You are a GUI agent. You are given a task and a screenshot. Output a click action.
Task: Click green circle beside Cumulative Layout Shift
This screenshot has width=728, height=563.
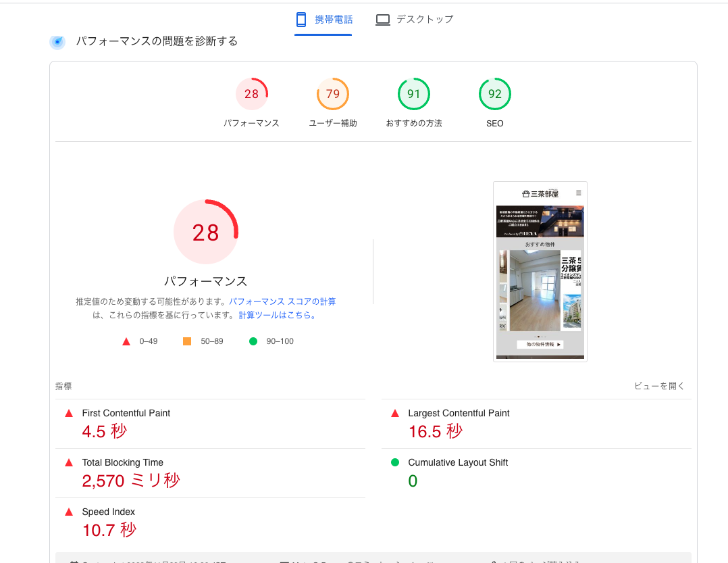click(395, 462)
